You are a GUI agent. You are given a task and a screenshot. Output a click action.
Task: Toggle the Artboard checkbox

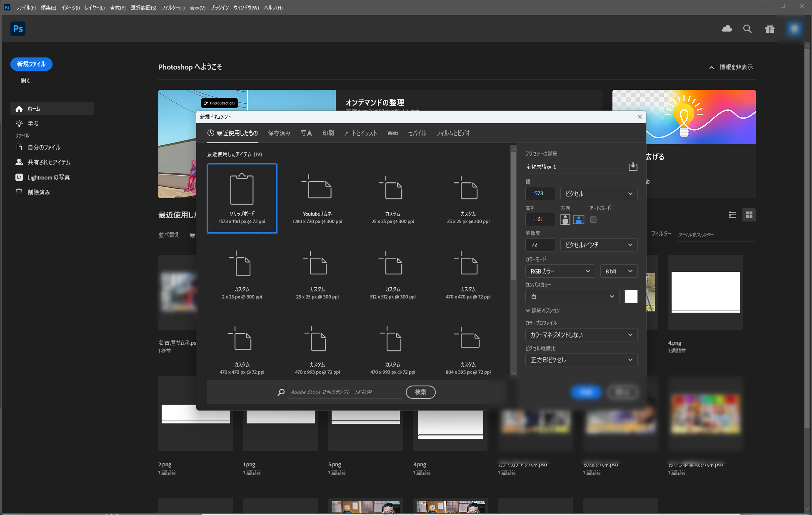(x=593, y=219)
